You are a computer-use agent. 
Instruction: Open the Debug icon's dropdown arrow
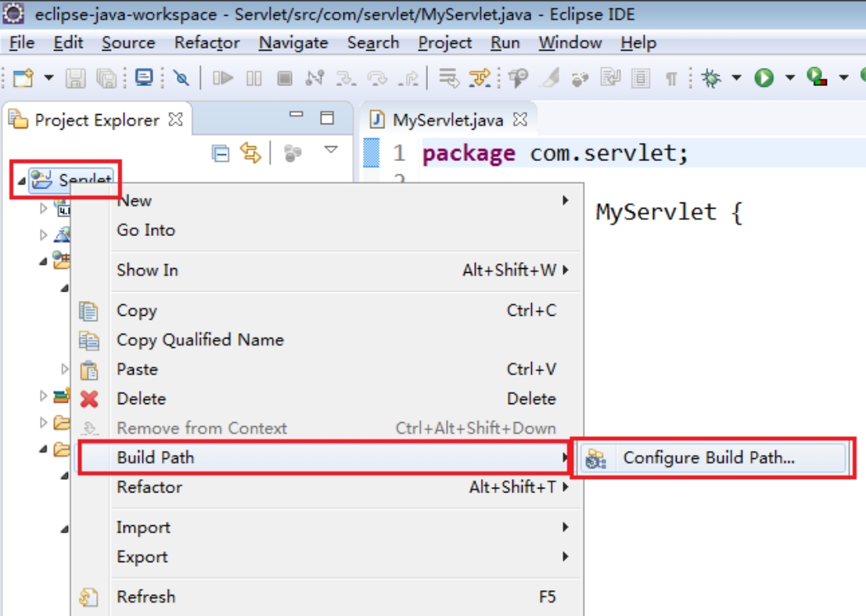736,78
